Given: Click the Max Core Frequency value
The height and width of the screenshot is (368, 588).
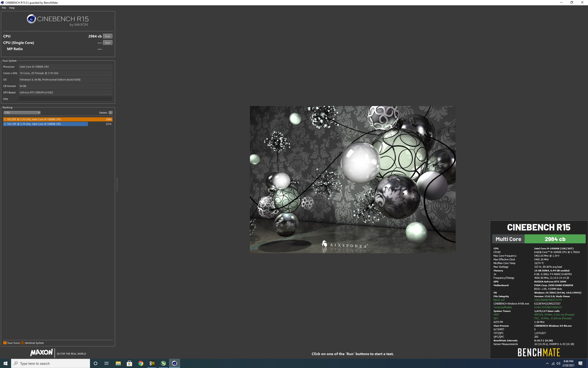Looking at the screenshot, I should coord(547,256).
